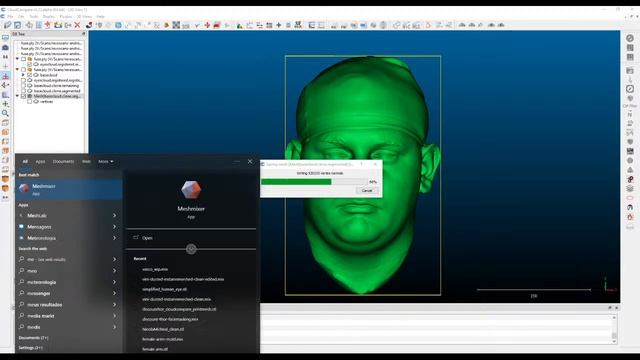Click the red X Delete icon in toolbar

(77, 25)
